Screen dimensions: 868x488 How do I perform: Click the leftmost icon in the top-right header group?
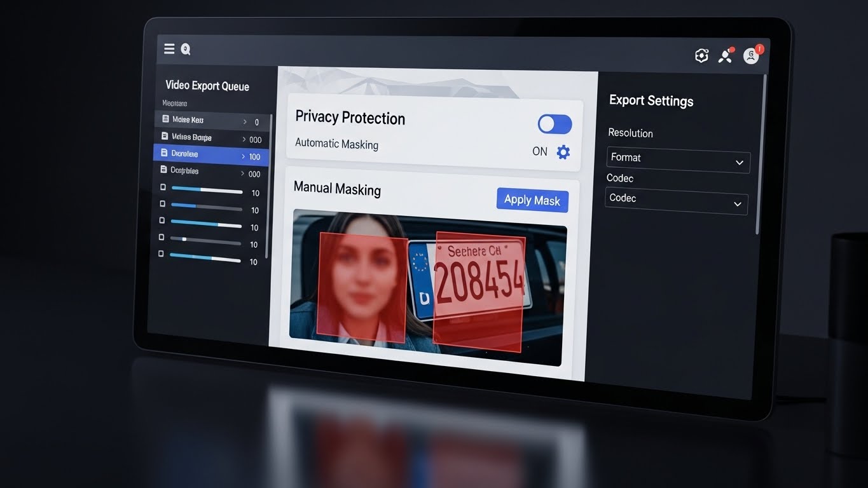point(701,56)
